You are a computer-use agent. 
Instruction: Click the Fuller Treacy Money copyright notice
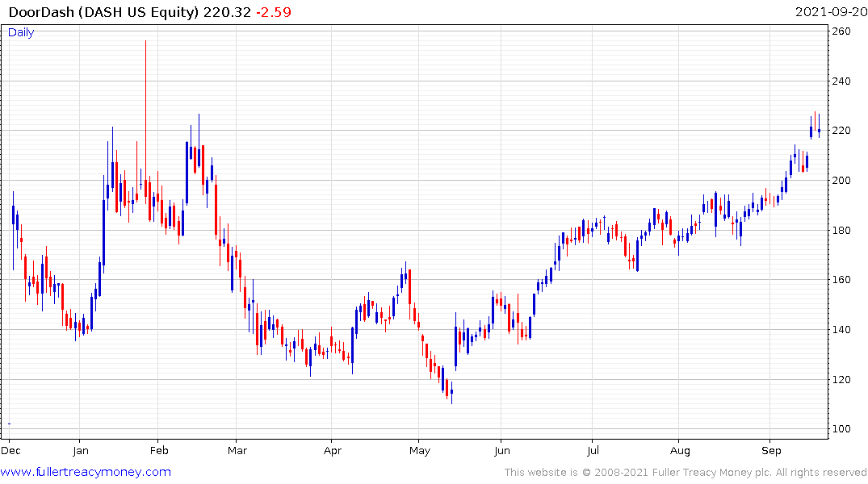[x=686, y=473]
